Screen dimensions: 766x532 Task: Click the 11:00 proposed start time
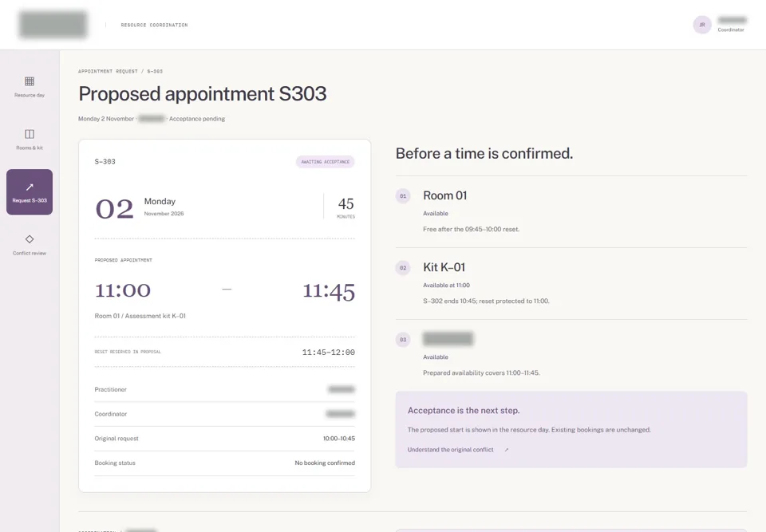click(x=123, y=290)
